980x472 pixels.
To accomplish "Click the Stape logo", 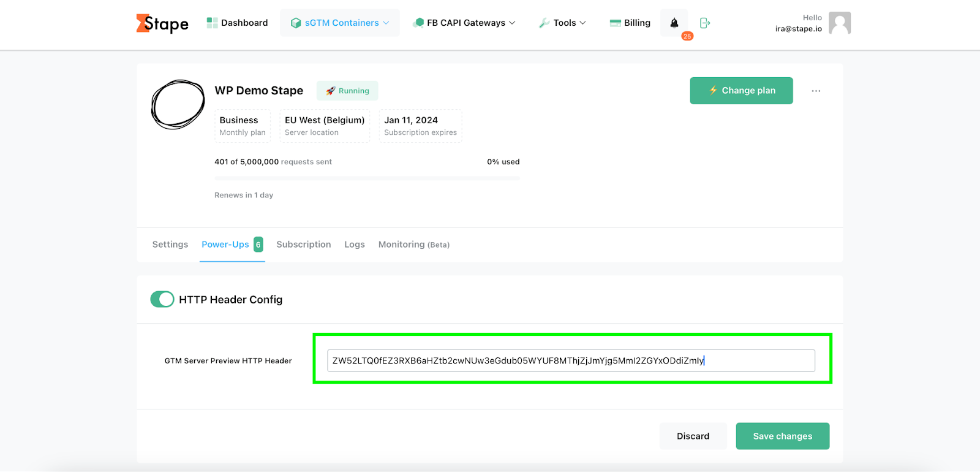I will 162,23.
